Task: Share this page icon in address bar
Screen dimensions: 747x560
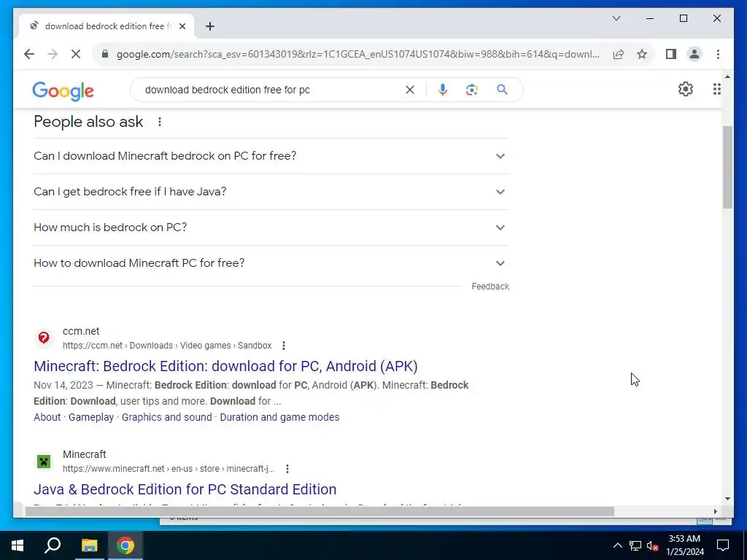Action: click(619, 54)
